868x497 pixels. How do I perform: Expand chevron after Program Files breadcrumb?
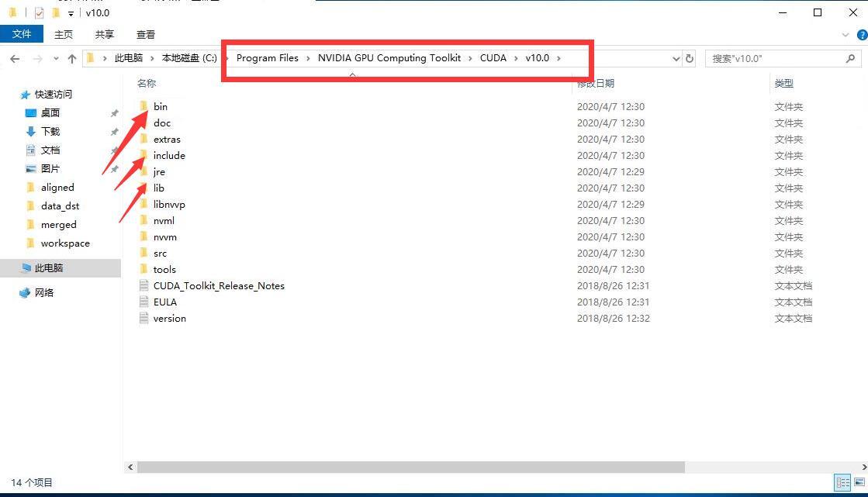click(x=308, y=58)
